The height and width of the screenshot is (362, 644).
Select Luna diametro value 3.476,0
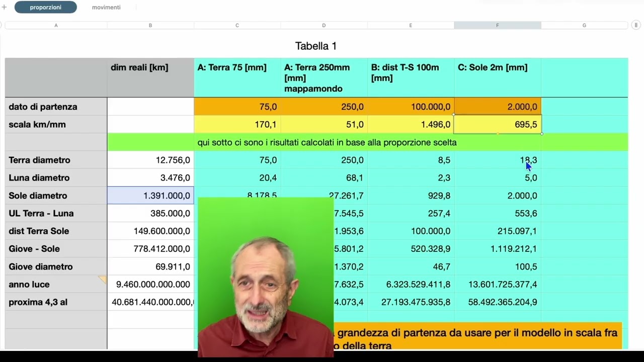pyautogui.click(x=150, y=177)
